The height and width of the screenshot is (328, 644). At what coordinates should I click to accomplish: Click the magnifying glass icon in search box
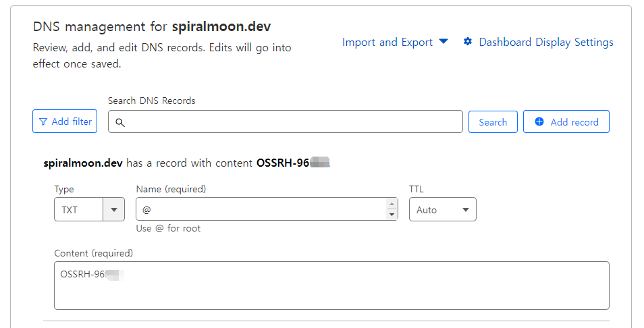(x=120, y=122)
